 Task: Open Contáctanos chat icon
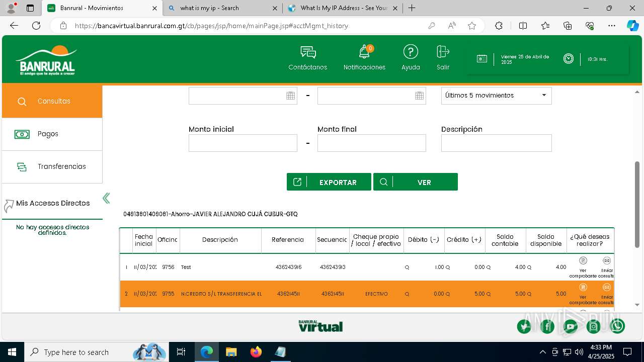pyautogui.click(x=308, y=52)
